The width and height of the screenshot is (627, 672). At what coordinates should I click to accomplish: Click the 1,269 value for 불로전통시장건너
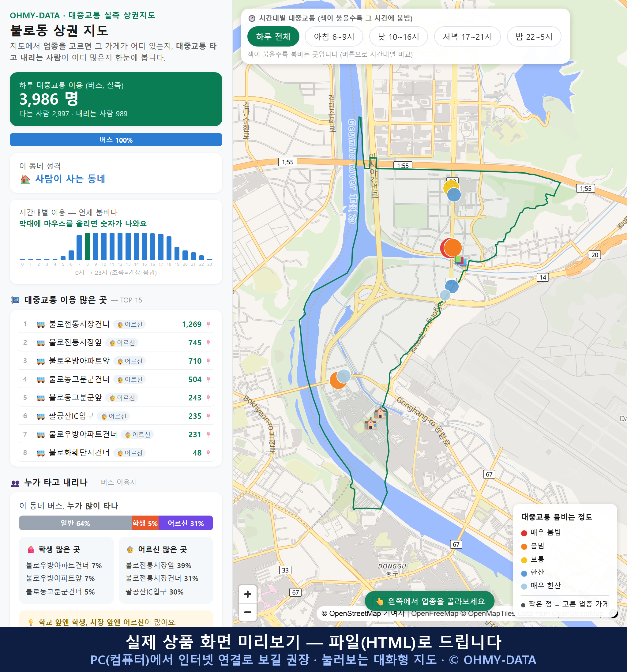[x=192, y=325]
